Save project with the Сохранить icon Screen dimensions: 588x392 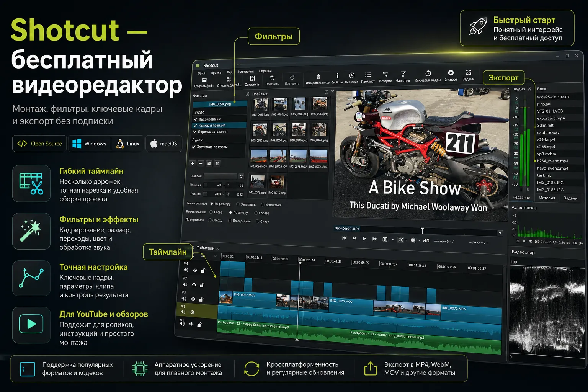(252, 78)
